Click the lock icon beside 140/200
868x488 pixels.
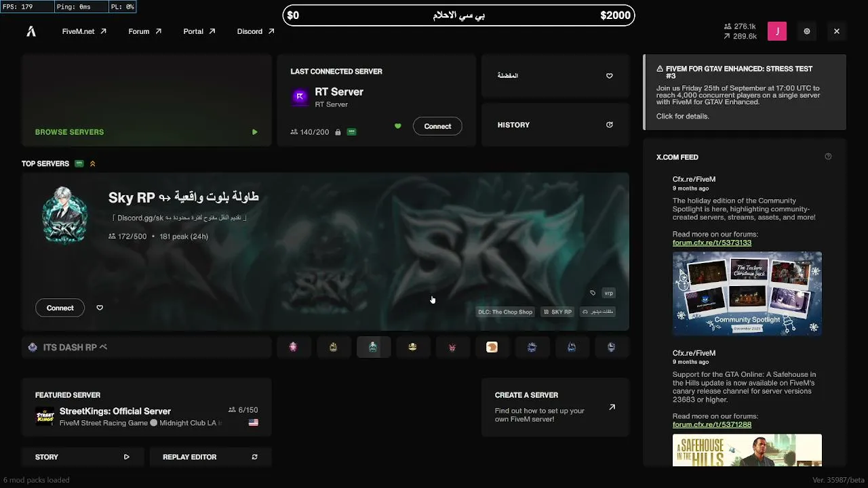click(337, 132)
